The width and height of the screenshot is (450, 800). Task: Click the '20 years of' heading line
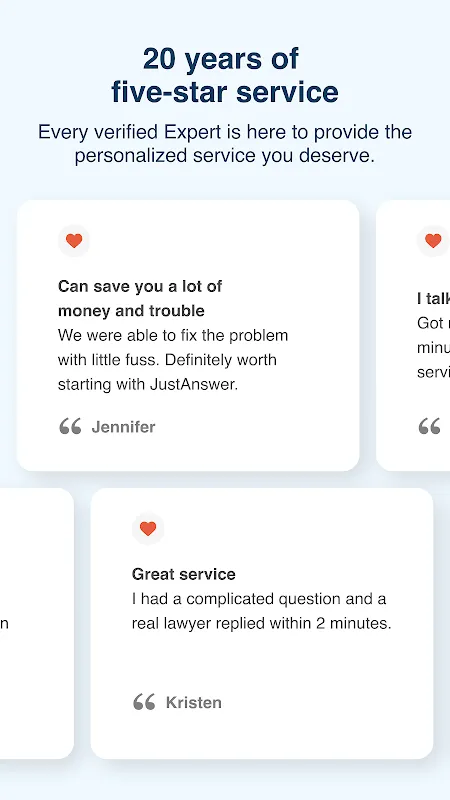pyautogui.click(x=221, y=59)
